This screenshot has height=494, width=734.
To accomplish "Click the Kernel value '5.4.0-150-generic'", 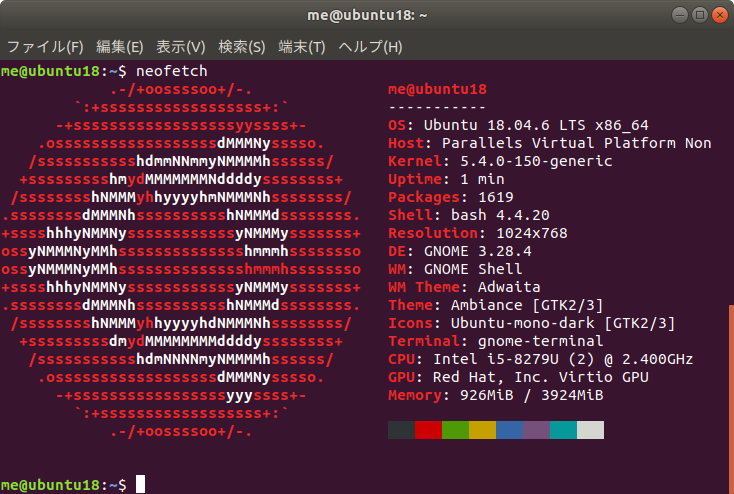I will coord(536,161).
